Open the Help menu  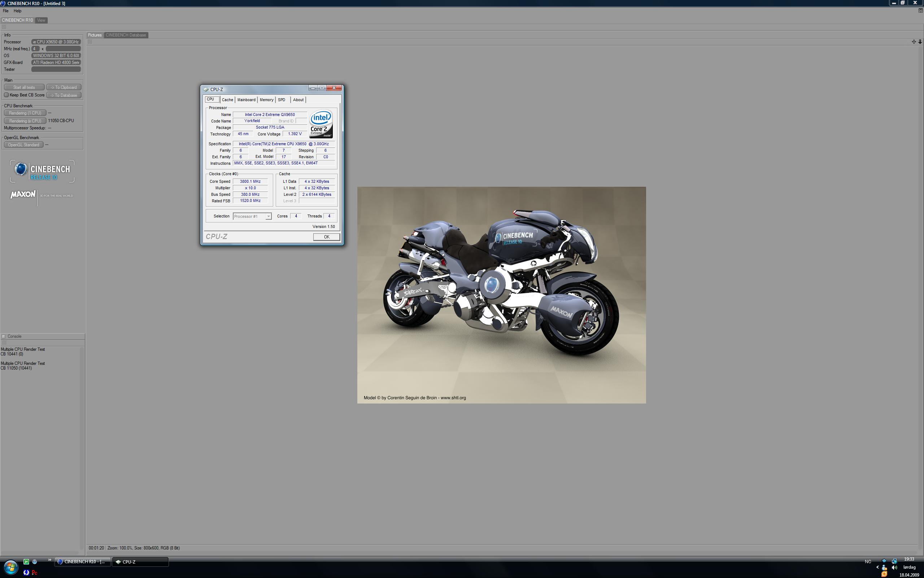pos(18,11)
